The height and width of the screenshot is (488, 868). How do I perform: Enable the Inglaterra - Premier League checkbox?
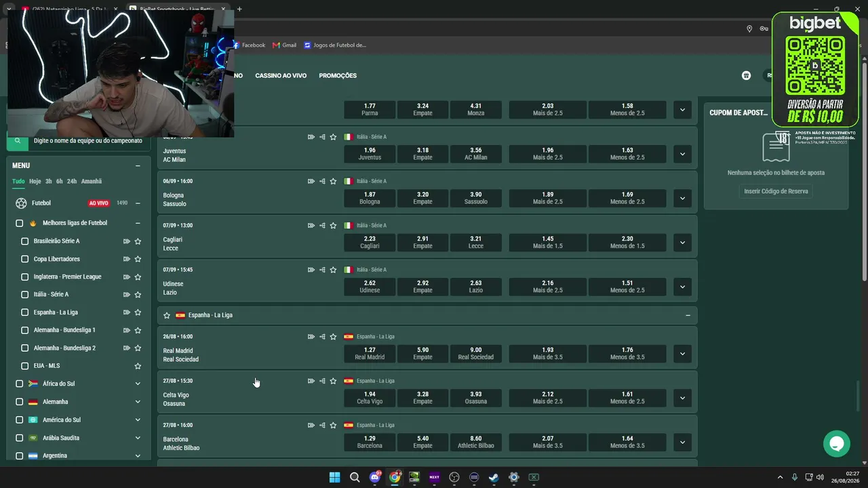coord(25,277)
